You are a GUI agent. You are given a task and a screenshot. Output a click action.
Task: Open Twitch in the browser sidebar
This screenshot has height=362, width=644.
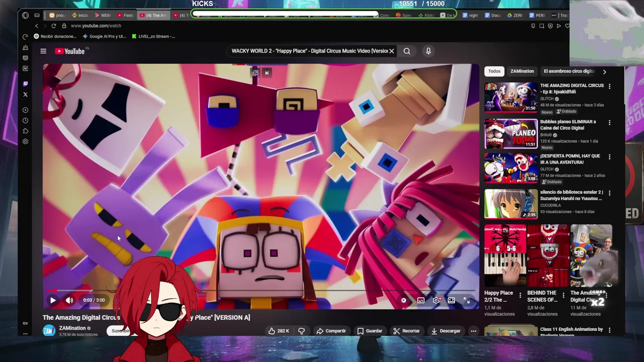(x=25, y=83)
